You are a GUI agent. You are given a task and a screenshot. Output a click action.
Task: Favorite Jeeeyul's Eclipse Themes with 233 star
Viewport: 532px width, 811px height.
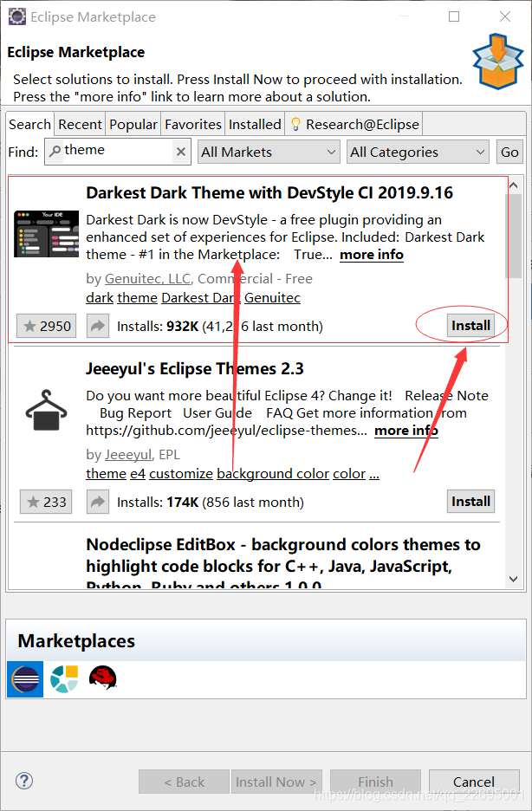46,502
